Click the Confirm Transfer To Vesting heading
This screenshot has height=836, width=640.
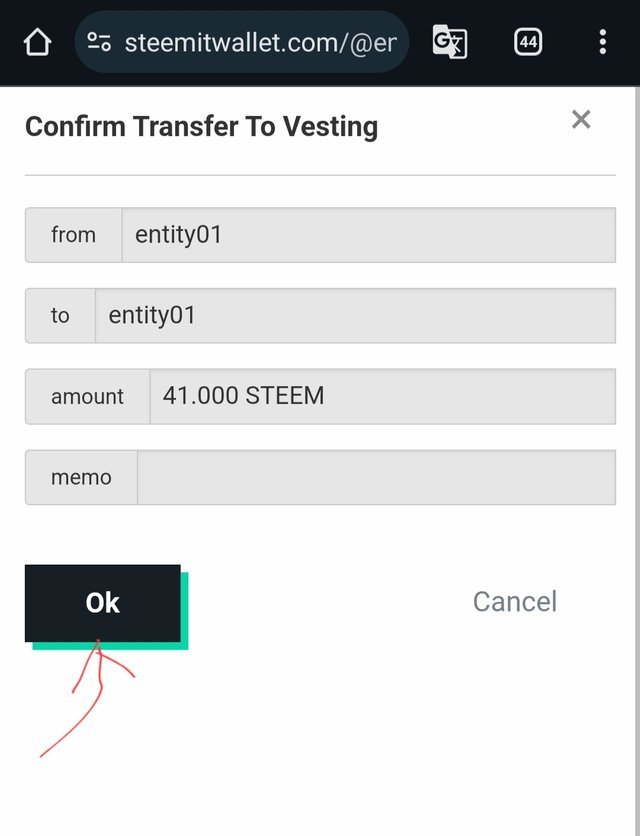(201, 127)
